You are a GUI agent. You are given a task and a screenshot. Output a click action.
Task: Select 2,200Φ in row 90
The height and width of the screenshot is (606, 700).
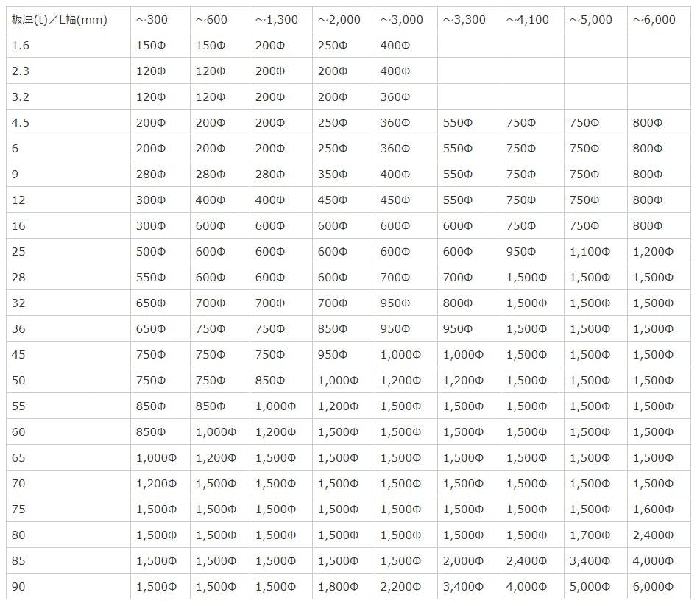coord(400,586)
